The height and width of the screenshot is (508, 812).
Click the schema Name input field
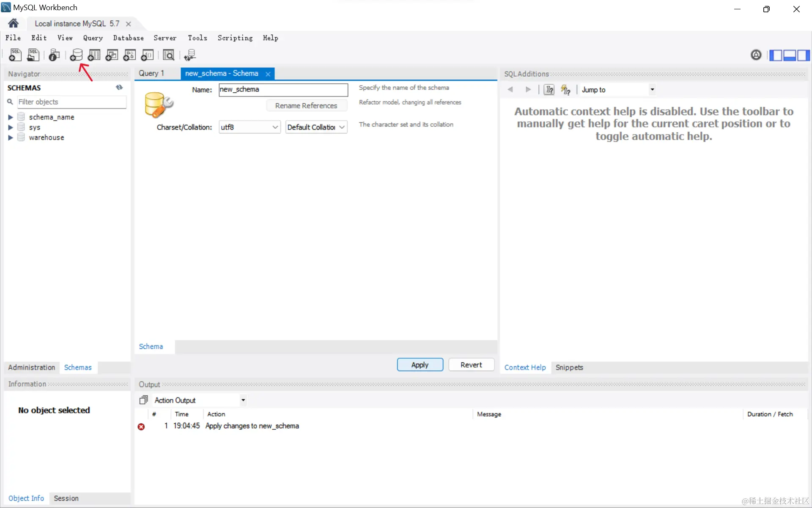[283, 89]
